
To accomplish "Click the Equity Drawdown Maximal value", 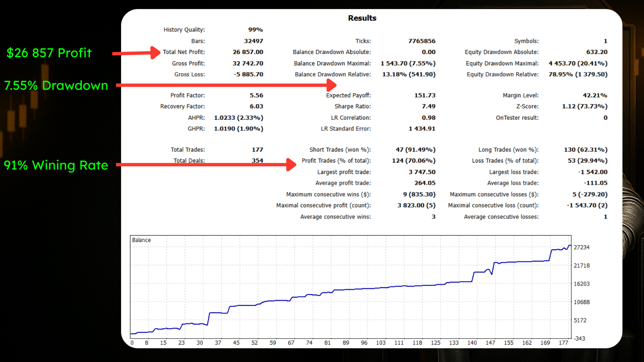I will click(x=578, y=63).
